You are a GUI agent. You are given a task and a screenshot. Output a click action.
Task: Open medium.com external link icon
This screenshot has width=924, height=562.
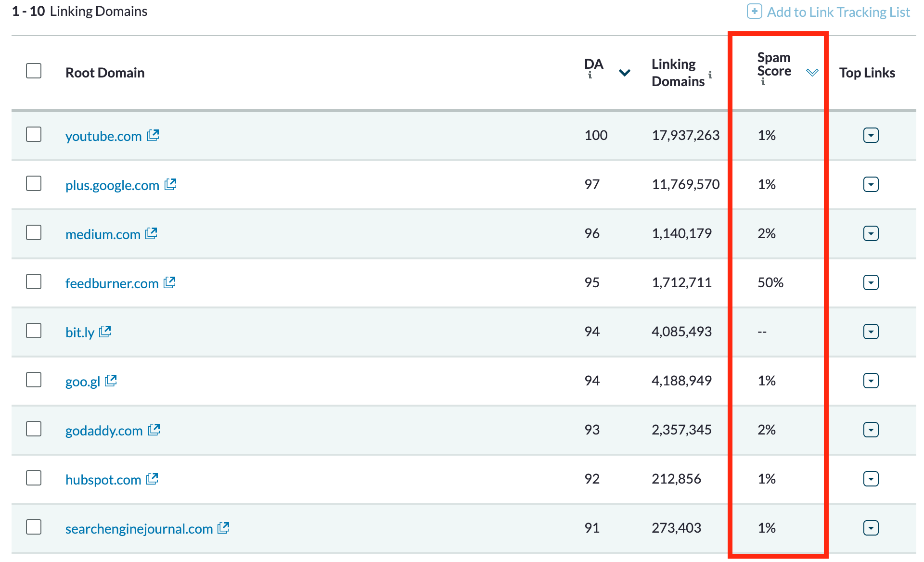pyautogui.click(x=152, y=233)
